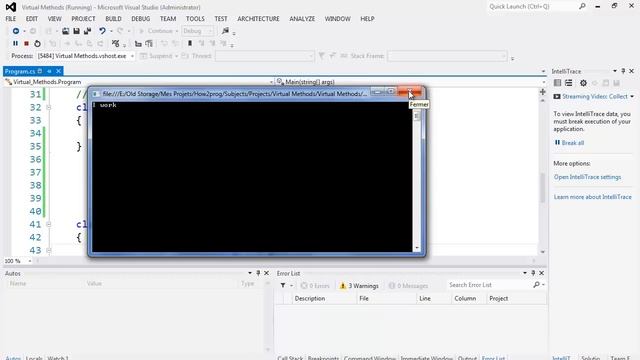The width and height of the screenshot is (640, 360).
Task: Toggle the 0 Errors filter
Action: coord(315,286)
